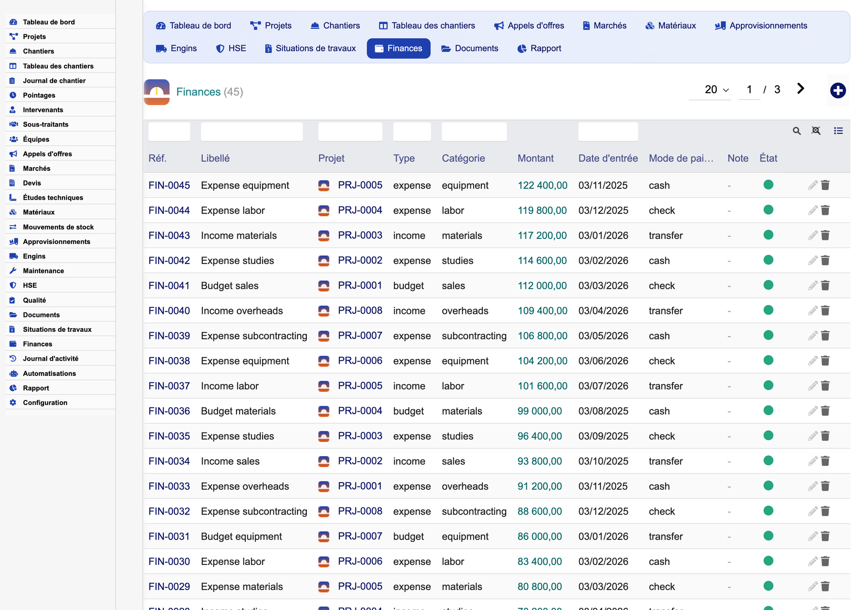Delete FIN-0043 using trash icon
Image resolution: width=868 pixels, height=610 pixels.
coord(825,235)
